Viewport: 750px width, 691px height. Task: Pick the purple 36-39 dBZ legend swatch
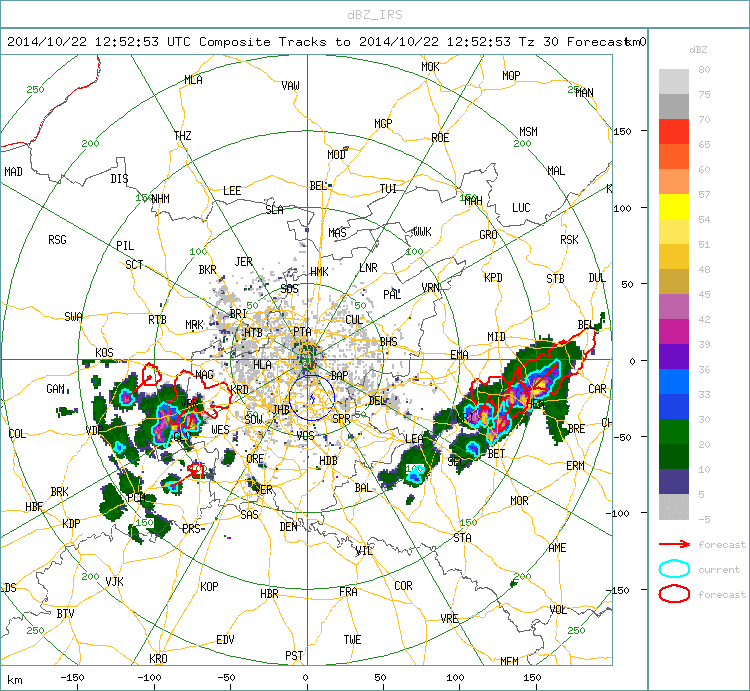point(674,356)
